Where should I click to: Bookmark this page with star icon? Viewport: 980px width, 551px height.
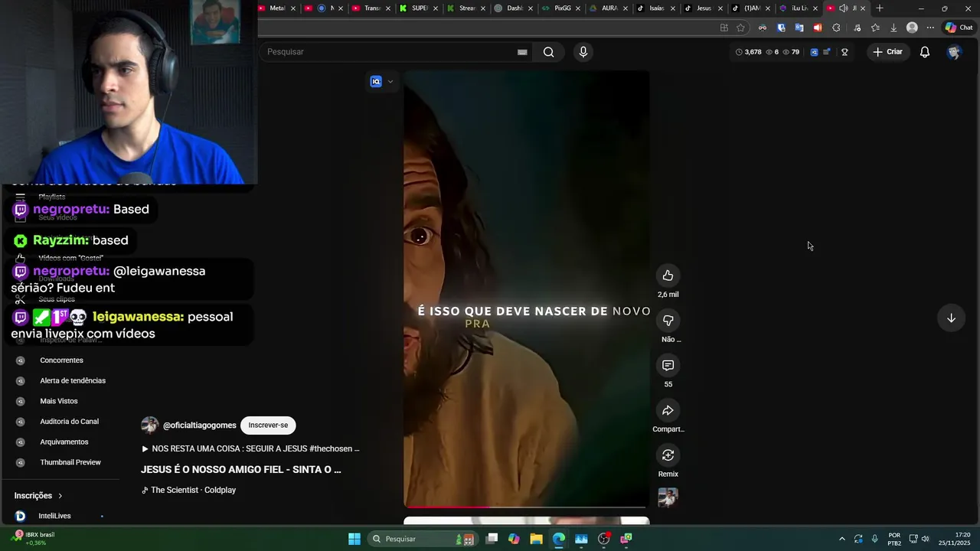740,28
